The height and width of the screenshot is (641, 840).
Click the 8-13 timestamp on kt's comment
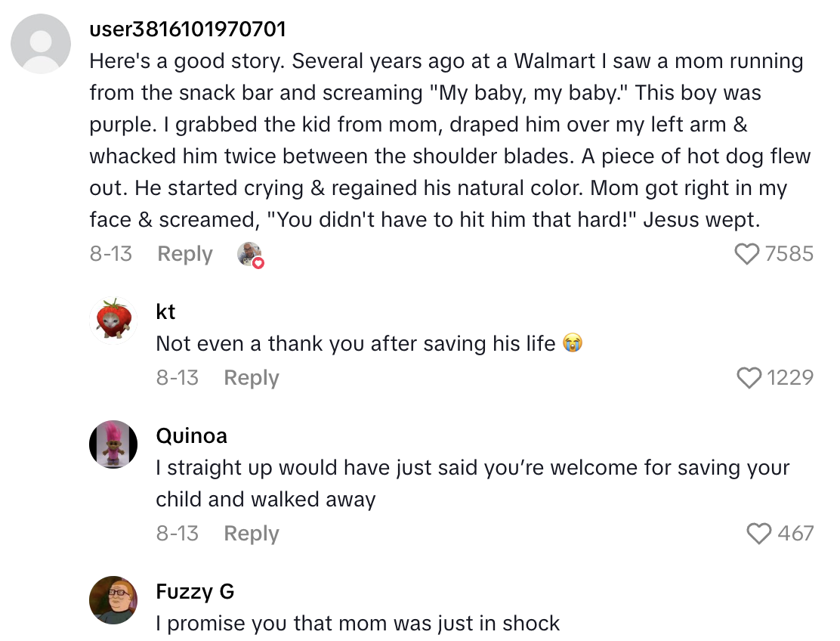click(x=177, y=378)
